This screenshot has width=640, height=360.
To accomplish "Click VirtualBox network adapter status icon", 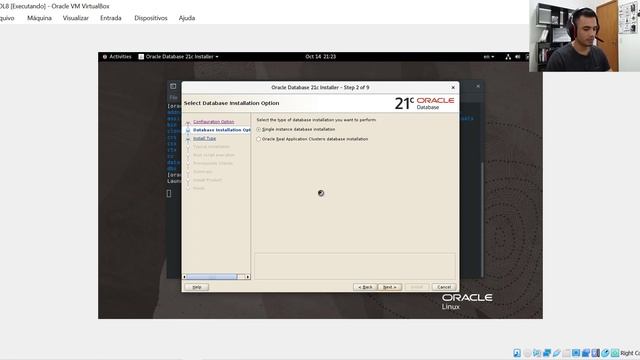I will coord(547,353).
